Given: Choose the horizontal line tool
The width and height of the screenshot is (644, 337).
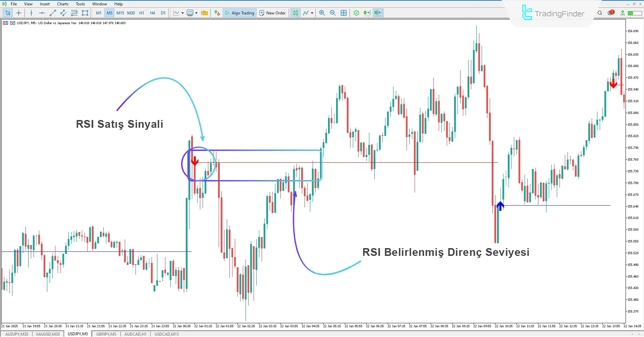Looking at the screenshot, I should pyautogui.click(x=42, y=13).
